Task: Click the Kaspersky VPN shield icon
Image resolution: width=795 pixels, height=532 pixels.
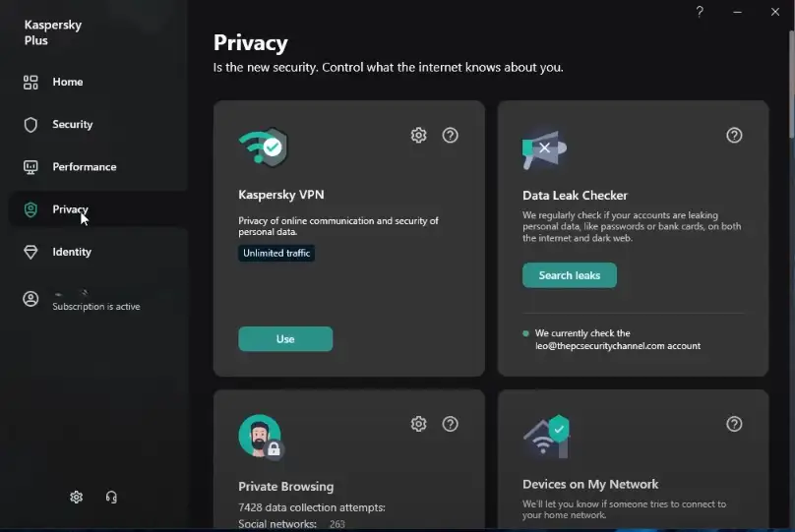Action: [x=263, y=148]
